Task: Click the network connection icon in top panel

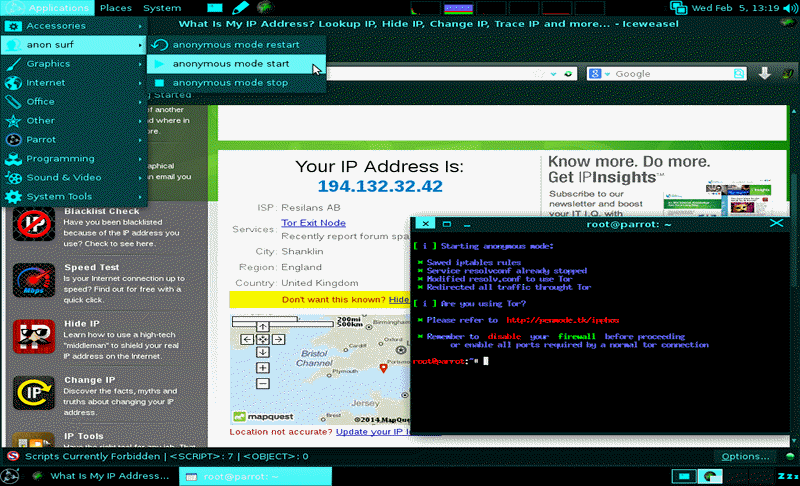Action: point(678,8)
